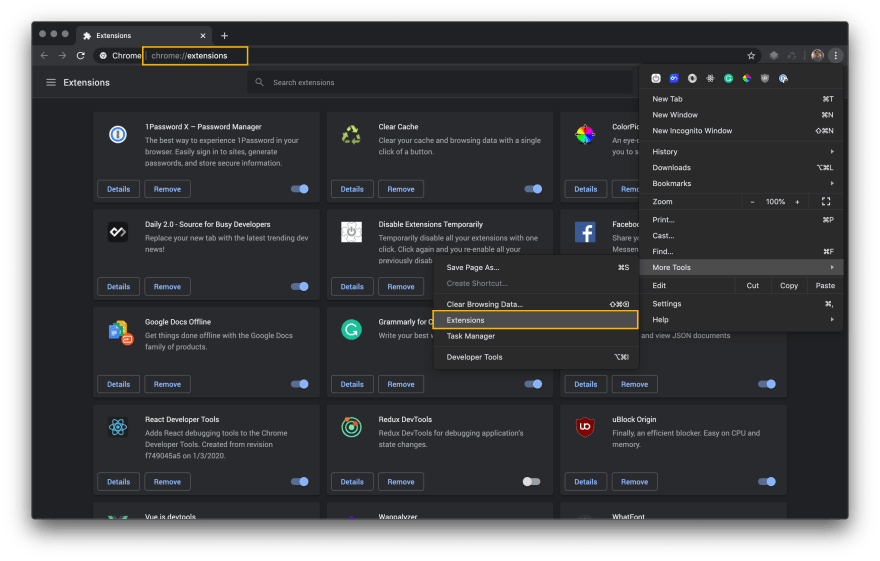Remove the Clear Cache extension
The width and height of the screenshot is (880, 561).
coord(401,189)
